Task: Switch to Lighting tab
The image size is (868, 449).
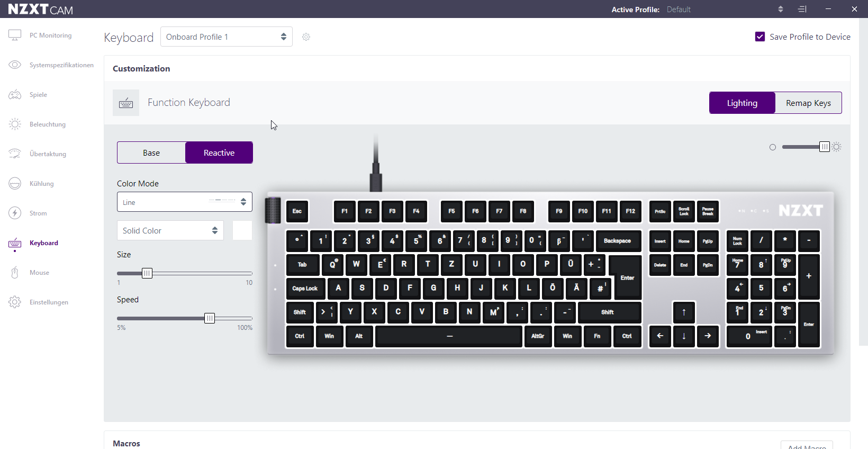Action: click(742, 103)
